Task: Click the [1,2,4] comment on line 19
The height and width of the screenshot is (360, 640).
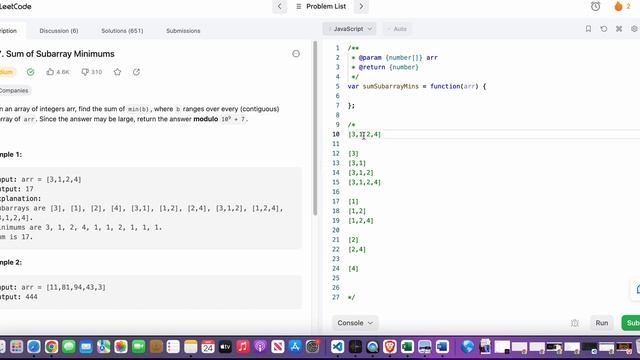Action: 361,221
